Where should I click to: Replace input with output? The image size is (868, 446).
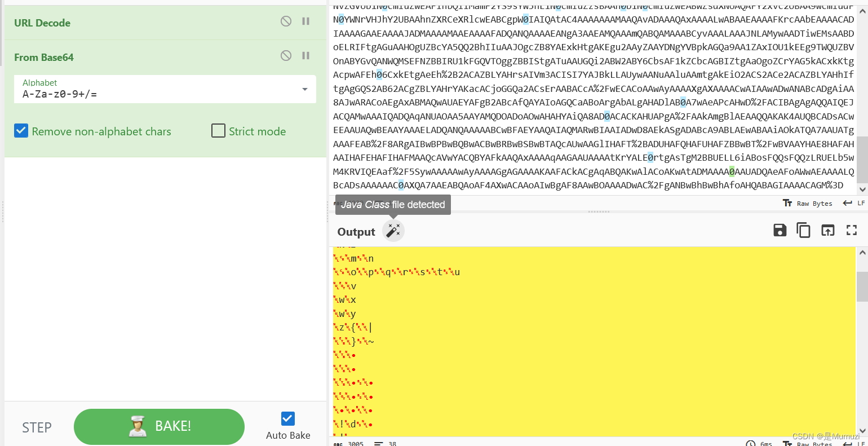coord(827,230)
